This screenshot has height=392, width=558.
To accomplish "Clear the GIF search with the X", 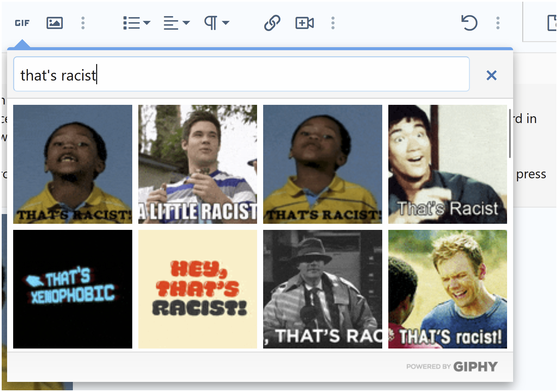I will click(492, 75).
